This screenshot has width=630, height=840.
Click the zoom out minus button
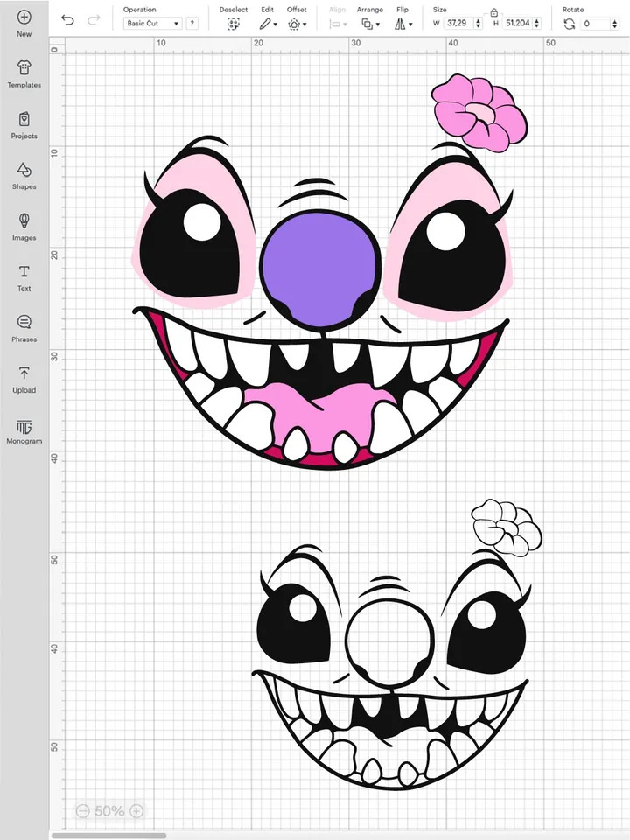[x=82, y=811]
